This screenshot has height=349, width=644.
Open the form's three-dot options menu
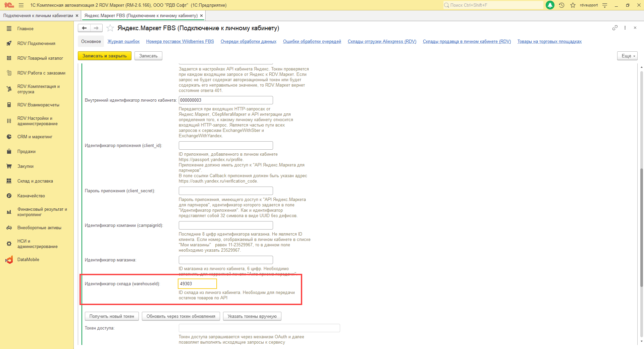[x=625, y=28]
